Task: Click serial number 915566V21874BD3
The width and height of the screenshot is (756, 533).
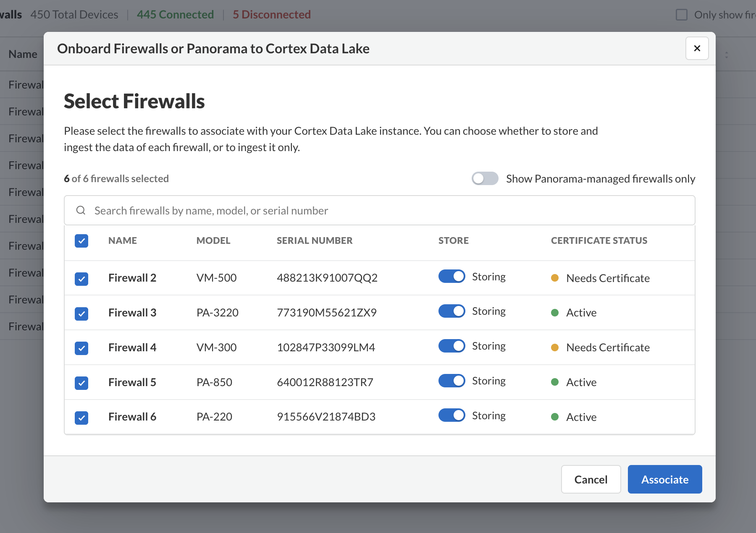Action: tap(326, 417)
